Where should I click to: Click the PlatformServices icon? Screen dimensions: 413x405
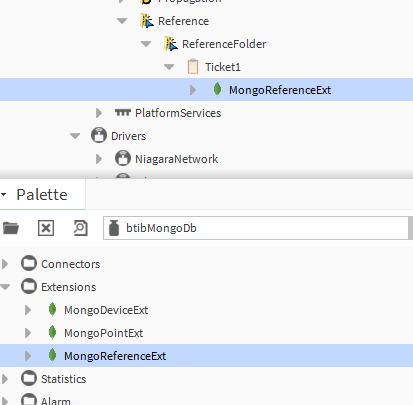[123, 113]
